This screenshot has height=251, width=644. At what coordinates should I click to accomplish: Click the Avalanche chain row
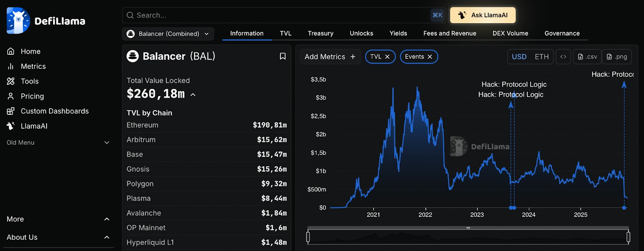(x=206, y=213)
